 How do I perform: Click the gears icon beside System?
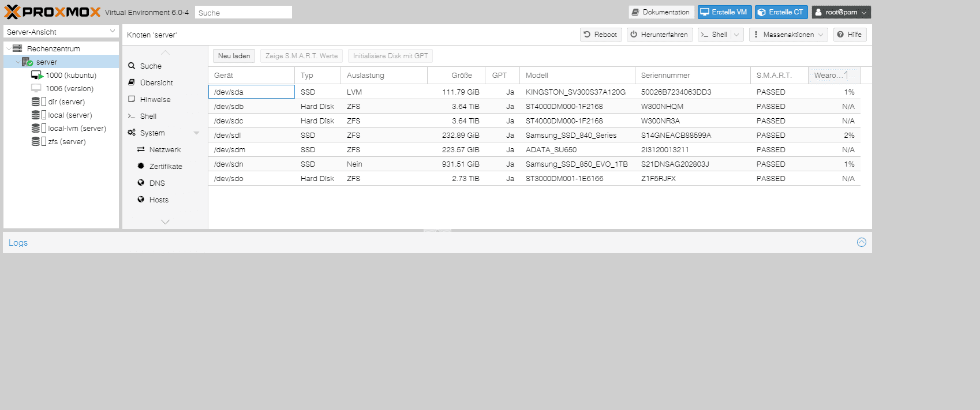[132, 133]
